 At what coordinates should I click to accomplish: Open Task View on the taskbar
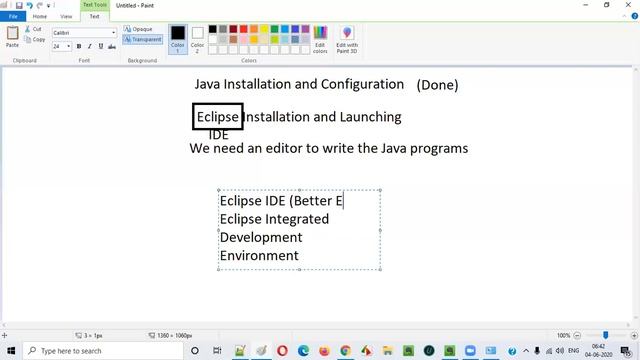[x=217, y=351]
